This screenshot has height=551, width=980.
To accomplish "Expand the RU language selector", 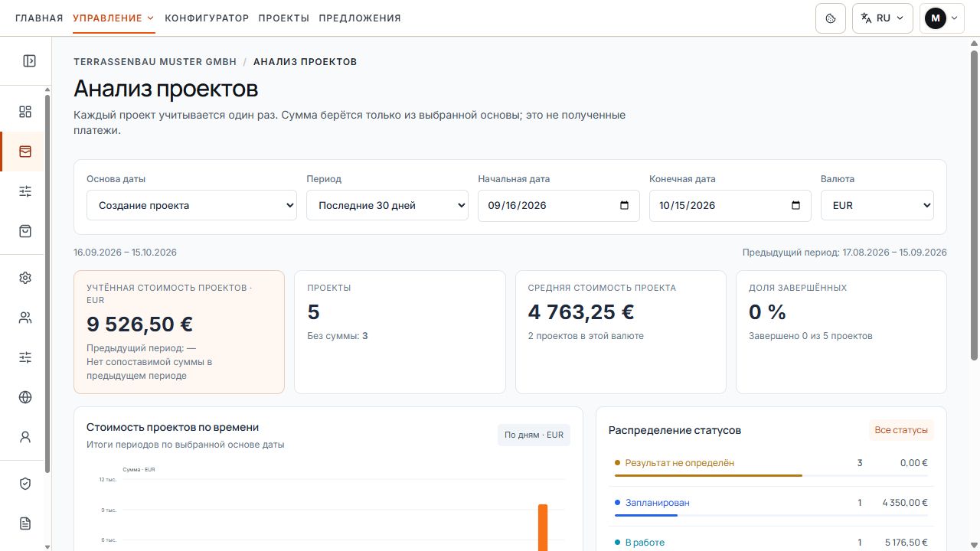I will [x=883, y=18].
